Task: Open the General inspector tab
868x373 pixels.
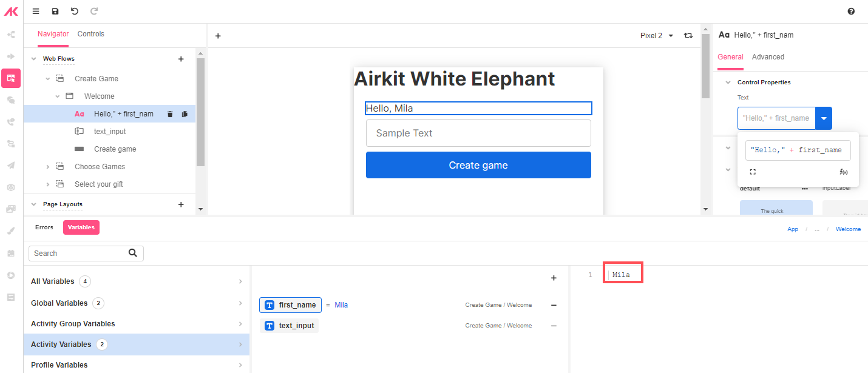Action: point(730,57)
